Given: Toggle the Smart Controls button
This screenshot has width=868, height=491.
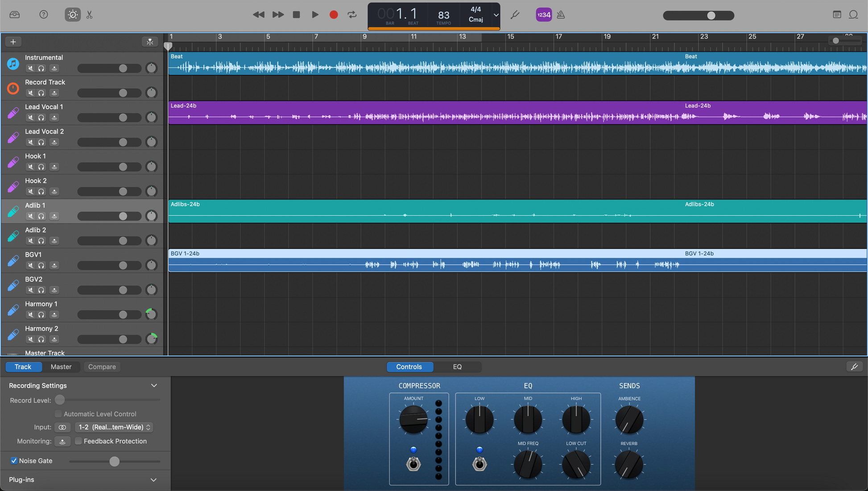Looking at the screenshot, I should (72, 15).
